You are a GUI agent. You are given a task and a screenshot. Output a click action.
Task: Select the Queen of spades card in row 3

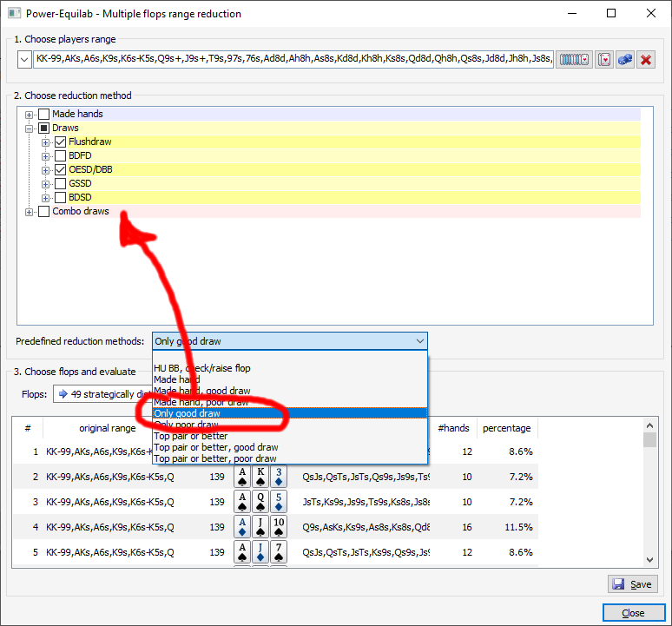point(260,502)
